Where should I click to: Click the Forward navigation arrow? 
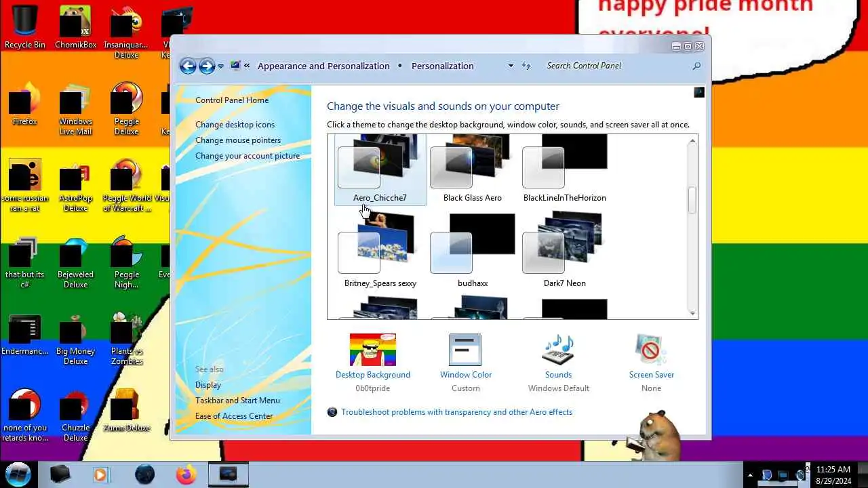tap(207, 66)
